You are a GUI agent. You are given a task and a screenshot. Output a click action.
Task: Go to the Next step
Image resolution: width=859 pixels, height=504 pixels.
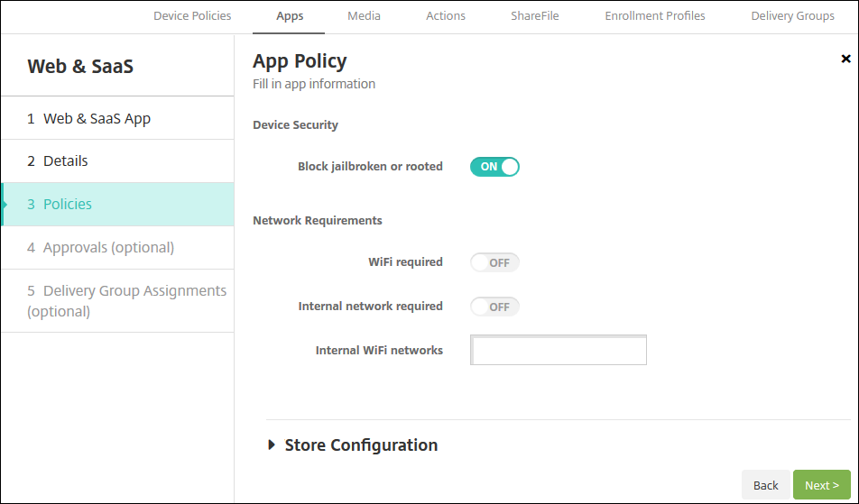coord(821,485)
